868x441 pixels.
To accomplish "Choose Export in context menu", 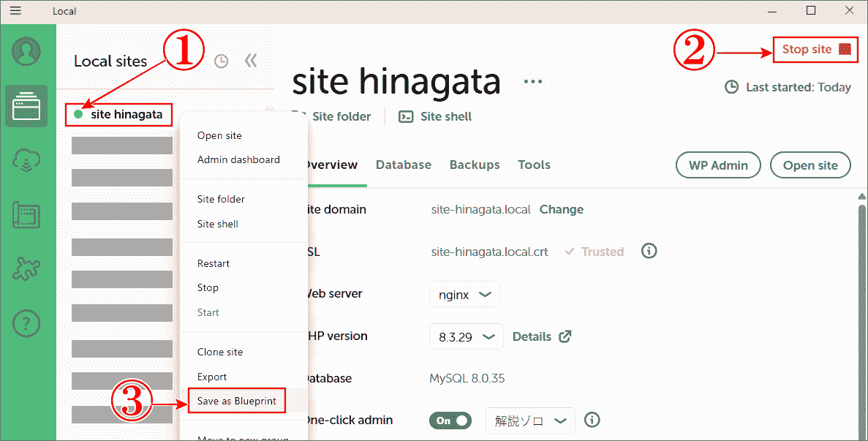I will click(x=212, y=377).
